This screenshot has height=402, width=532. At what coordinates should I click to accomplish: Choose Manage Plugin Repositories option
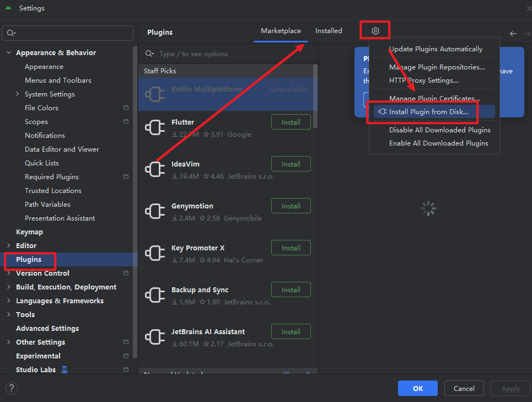tap(437, 67)
